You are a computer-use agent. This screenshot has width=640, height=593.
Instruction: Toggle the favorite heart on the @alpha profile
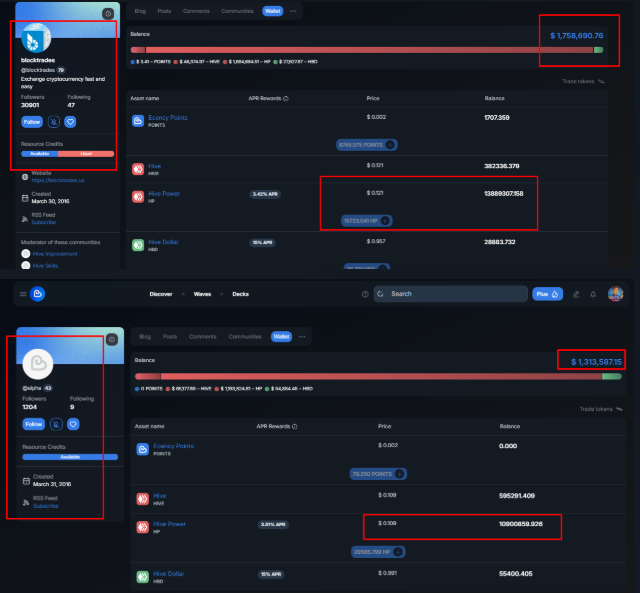73,424
